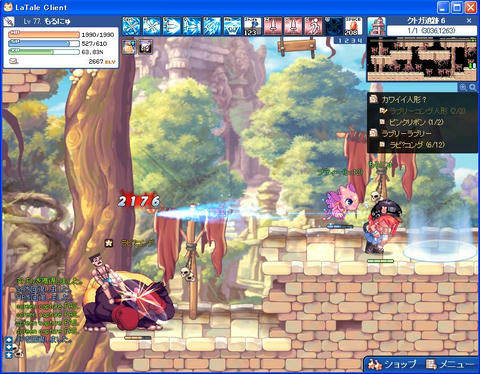Switch to hotbar page 1
480x374 pixels.
340,41
